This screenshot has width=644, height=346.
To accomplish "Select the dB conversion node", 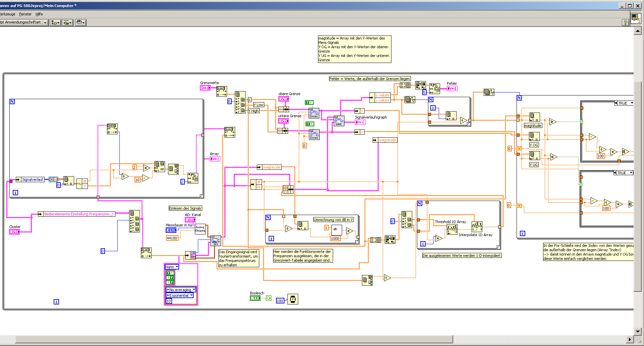I will tap(336, 229).
